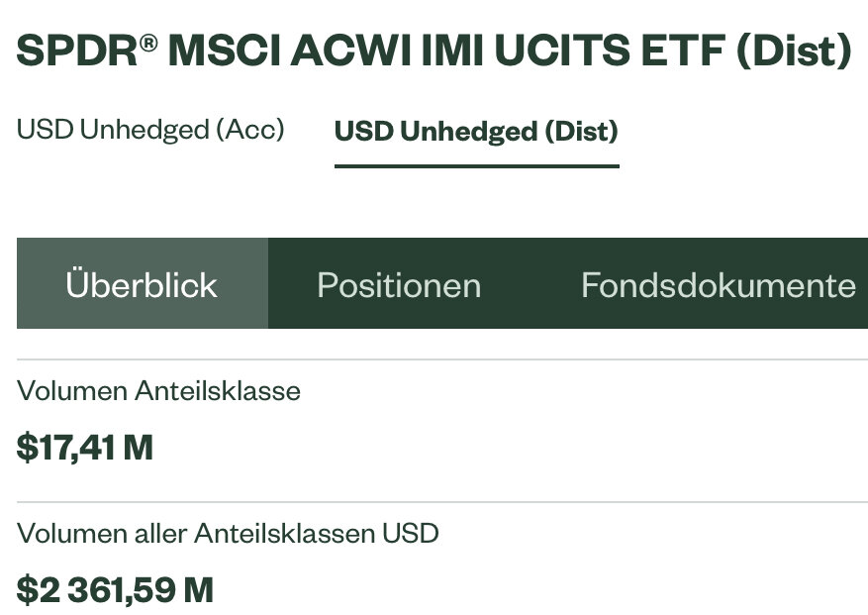Switch to USD Unhedged (Acc) share class
This screenshot has height=615, width=868.
coord(150,130)
